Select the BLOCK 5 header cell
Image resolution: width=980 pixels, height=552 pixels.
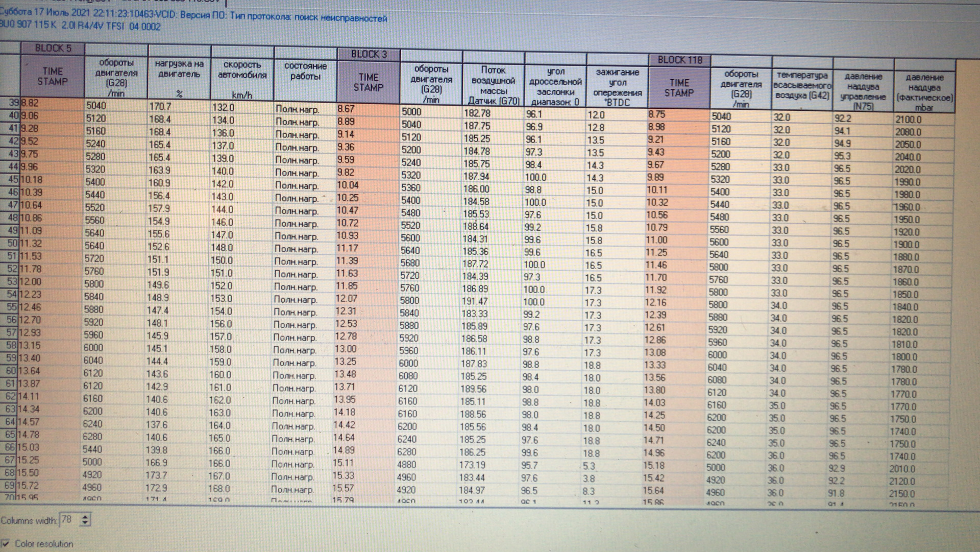tap(53, 49)
